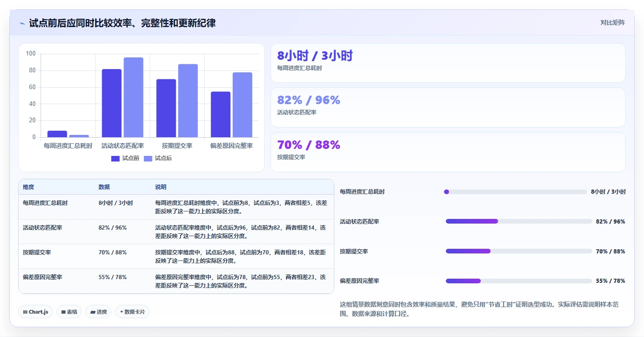The image size is (644, 337).
Task: Click table value 82% / 96%
Action: click(112, 228)
